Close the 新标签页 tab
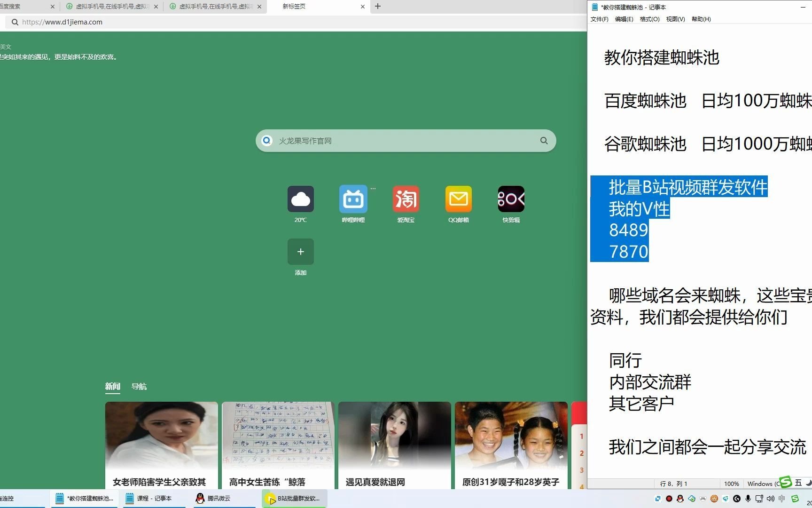 point(363,7)
